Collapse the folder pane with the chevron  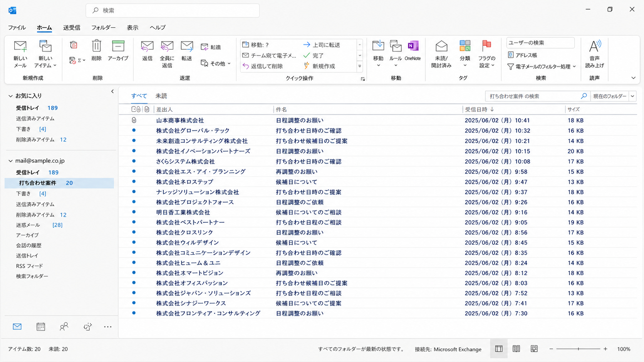pyautogui.click(x=112, y=92)
